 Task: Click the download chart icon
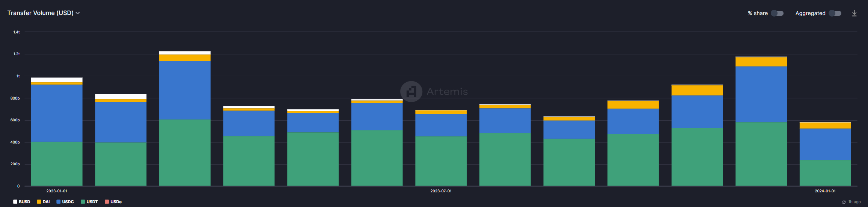[854, 13]
